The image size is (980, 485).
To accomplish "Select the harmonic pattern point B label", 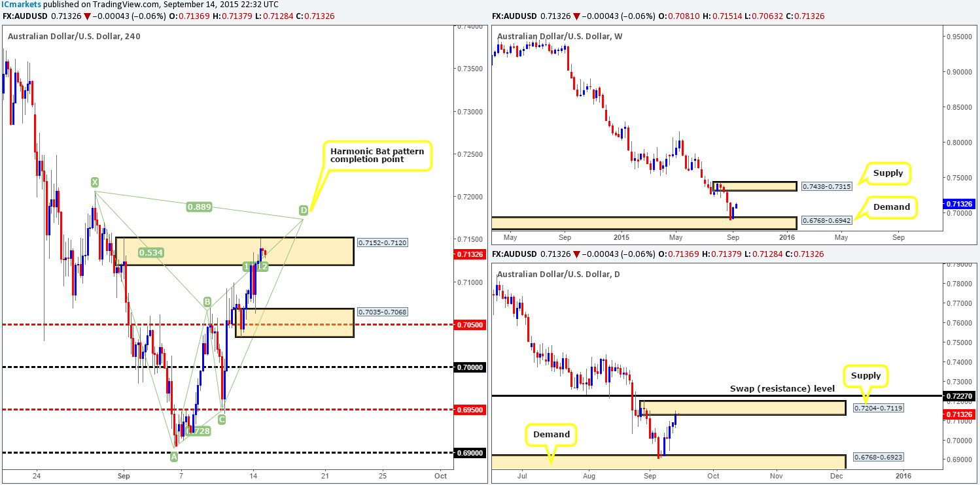I will point(207,301).
